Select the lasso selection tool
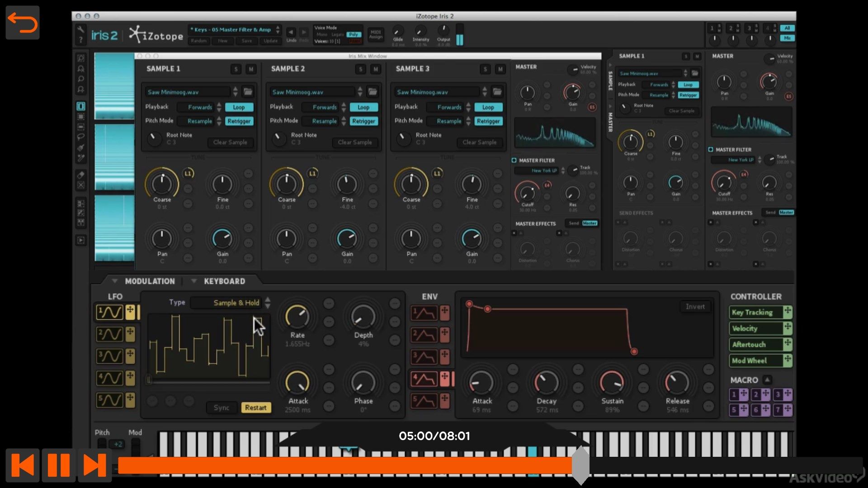The width and height of the screenshot is (868, 488). point(81,137)
